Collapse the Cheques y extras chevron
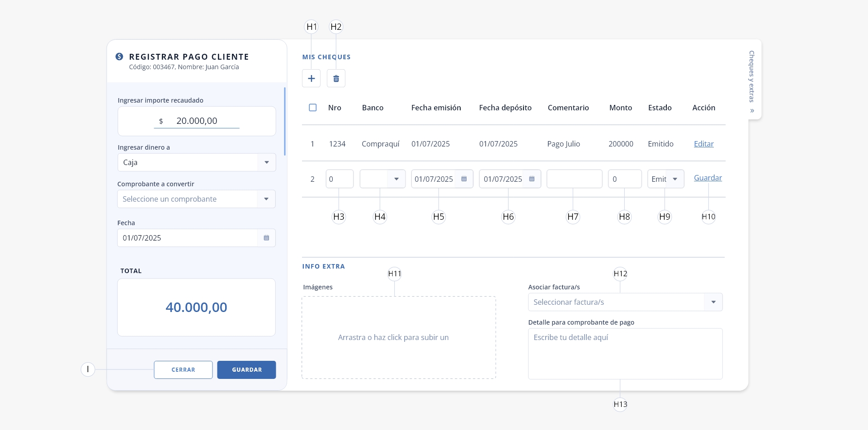The height and width of the screenshot is (430, 868). pyautogui.click(x=752, y=111)
